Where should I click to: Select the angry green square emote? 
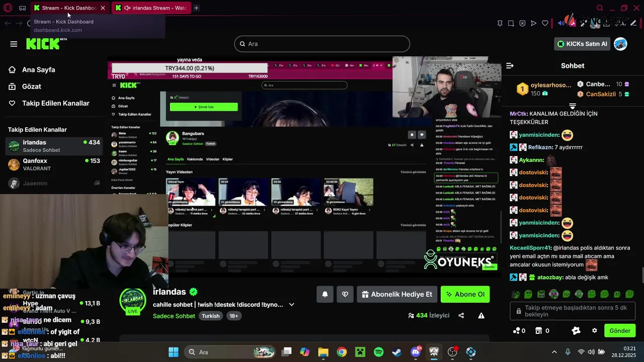541,294
